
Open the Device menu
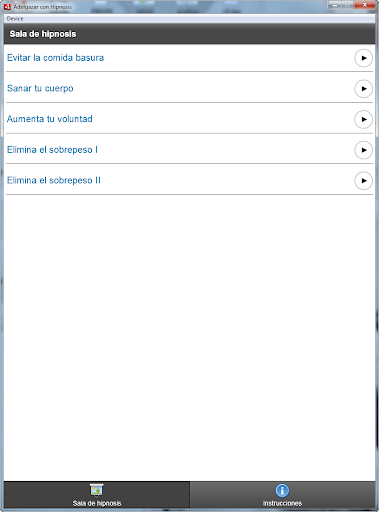(15, 19)
